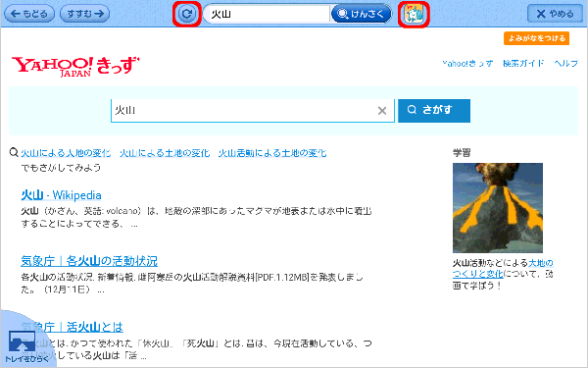Click the reload page icon
Viewport: 588px width, 368px height.
pyautogui.click(x=187, y=14)
